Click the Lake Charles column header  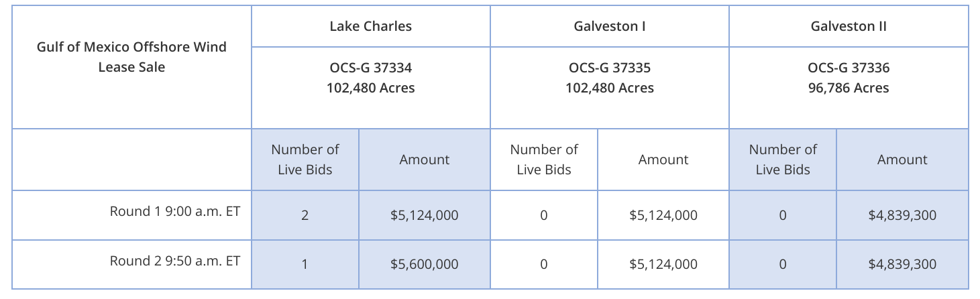(370, 27)
